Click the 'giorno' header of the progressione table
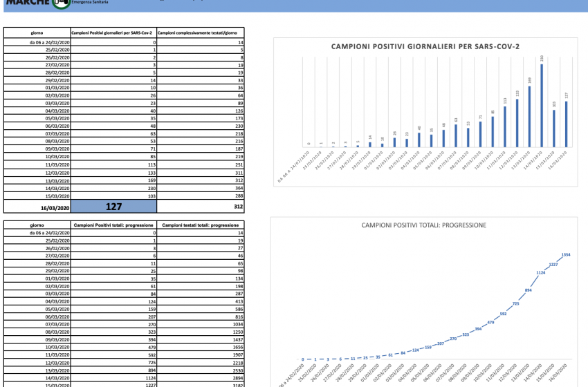This screenshot has height=387, width=588. 37,225
